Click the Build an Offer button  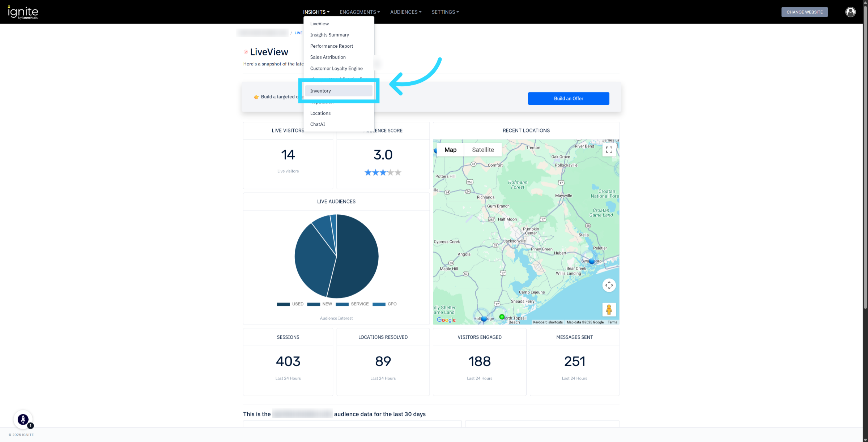(568, 98)
